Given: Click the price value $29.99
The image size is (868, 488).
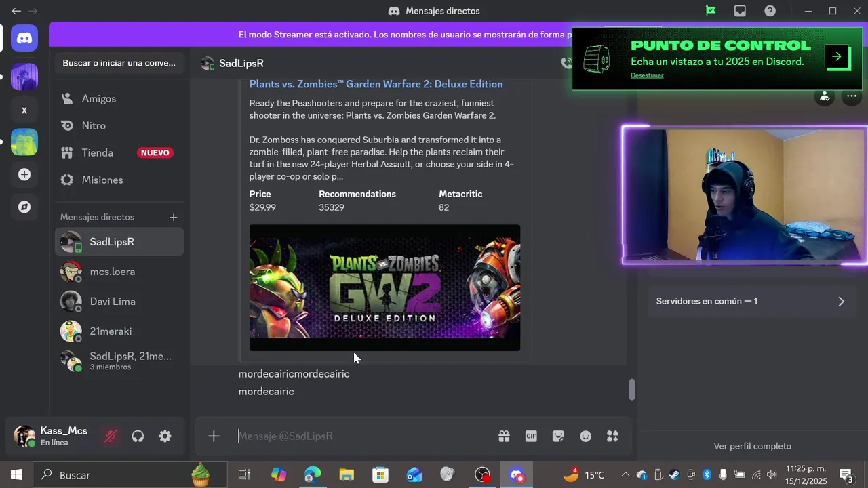Looking at the screenshot, I should coord(262,207).
